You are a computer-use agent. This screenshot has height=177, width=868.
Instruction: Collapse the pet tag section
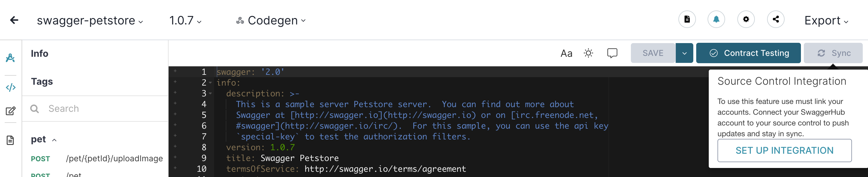[x=54, y=140]
